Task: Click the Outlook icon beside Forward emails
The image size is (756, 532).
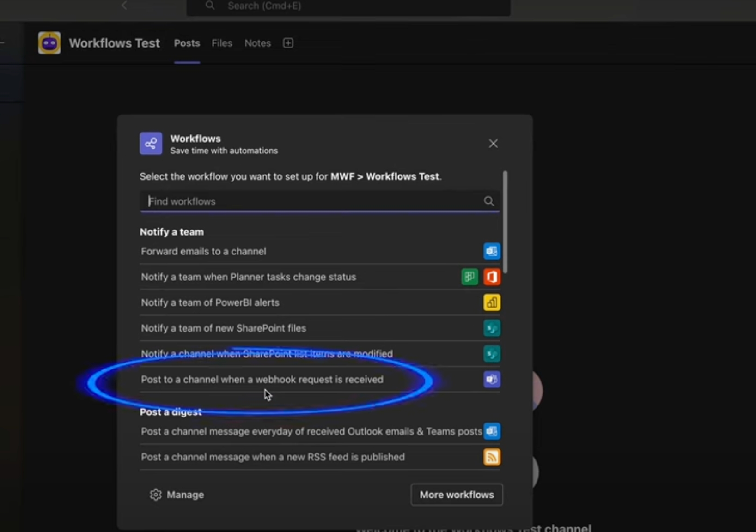Action: [x=492, y=251]
